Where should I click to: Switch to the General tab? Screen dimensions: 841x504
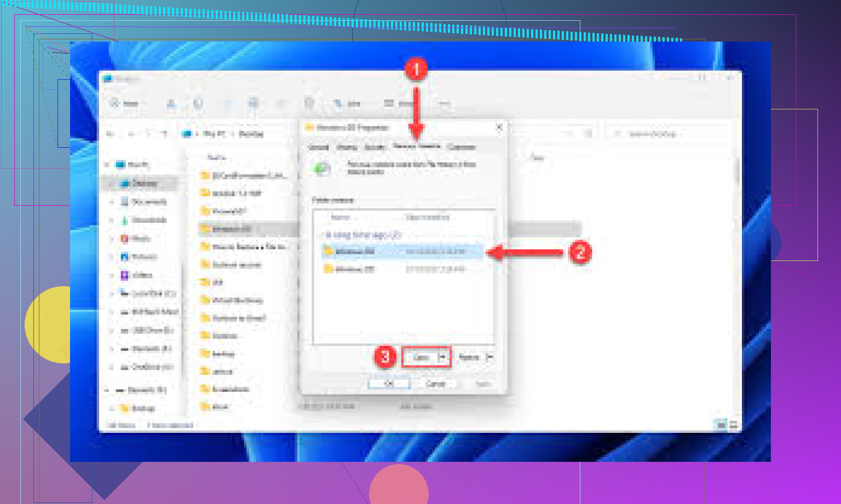click(x=319, y=147)
